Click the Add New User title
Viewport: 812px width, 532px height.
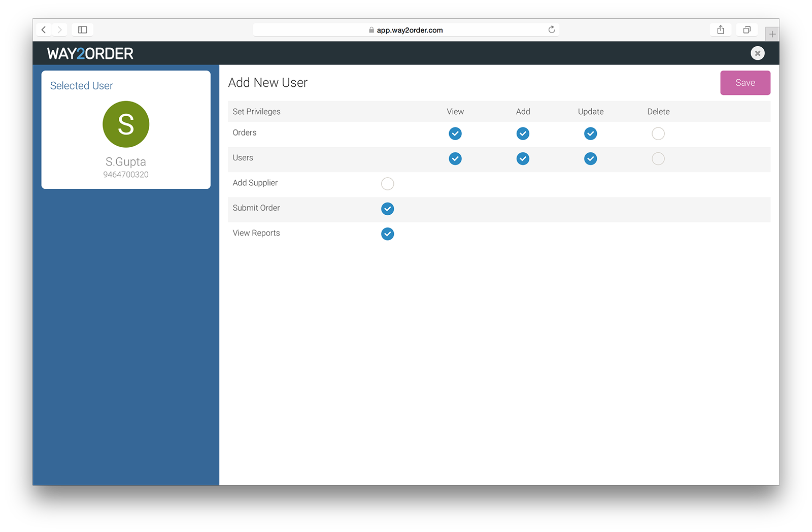click(268, 83)
